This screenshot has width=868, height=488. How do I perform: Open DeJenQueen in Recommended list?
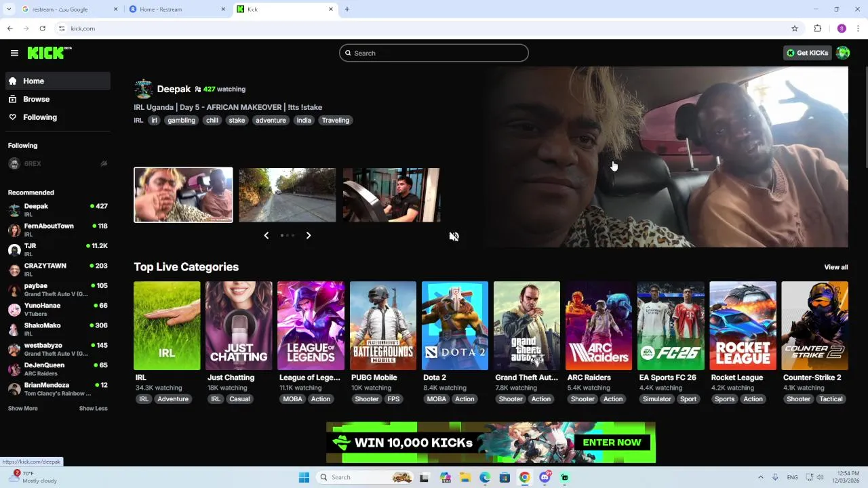[x=58, y=369]
